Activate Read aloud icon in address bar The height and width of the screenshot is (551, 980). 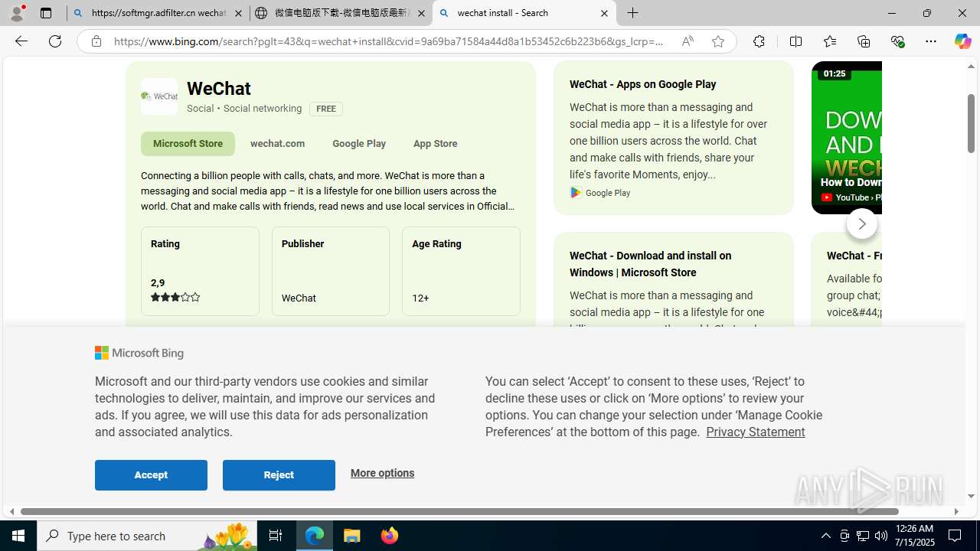688,41
